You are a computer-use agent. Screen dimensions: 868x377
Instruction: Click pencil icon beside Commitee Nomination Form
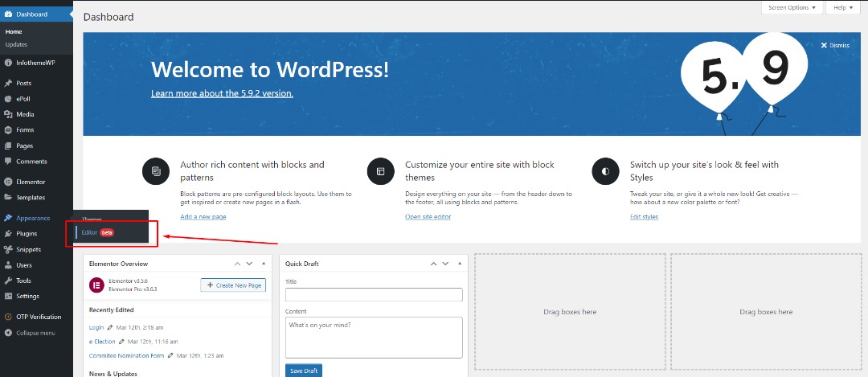click(170, 355)
